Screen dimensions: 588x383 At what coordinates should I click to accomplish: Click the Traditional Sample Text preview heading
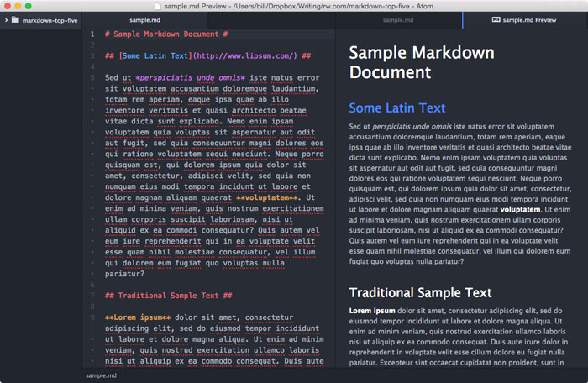420,293
